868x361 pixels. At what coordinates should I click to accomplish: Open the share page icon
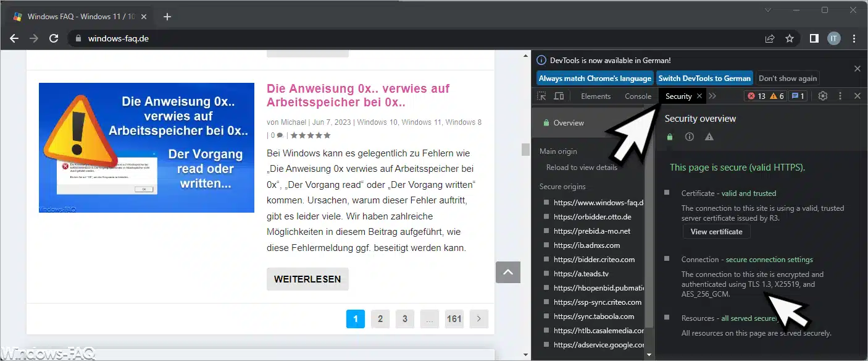tap(770, 38)
